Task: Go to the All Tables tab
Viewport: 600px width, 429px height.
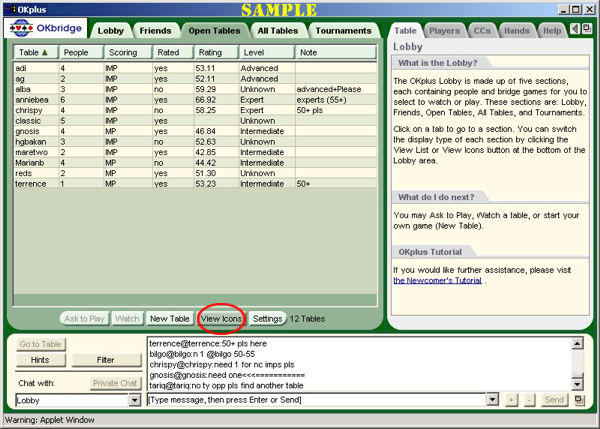Action: coord(278,31)
